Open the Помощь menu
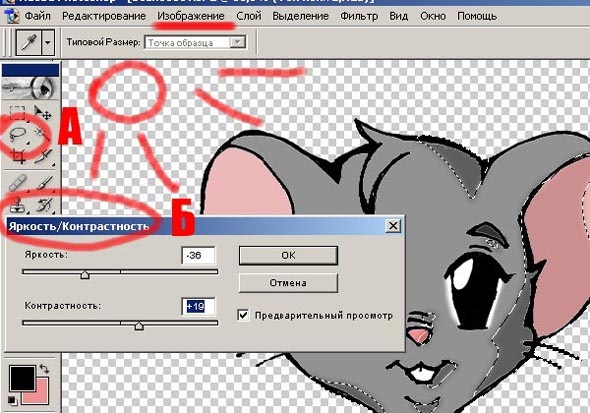 pos(477,16)
